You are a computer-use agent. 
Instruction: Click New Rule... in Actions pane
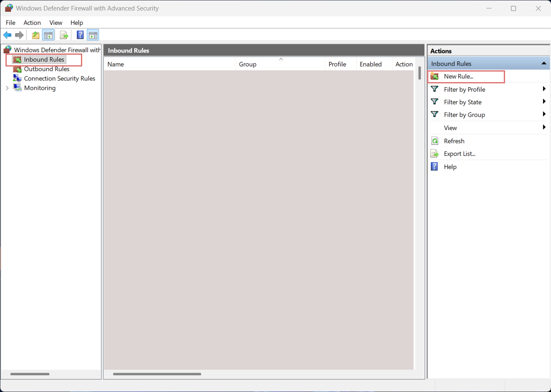coord(458,77)
